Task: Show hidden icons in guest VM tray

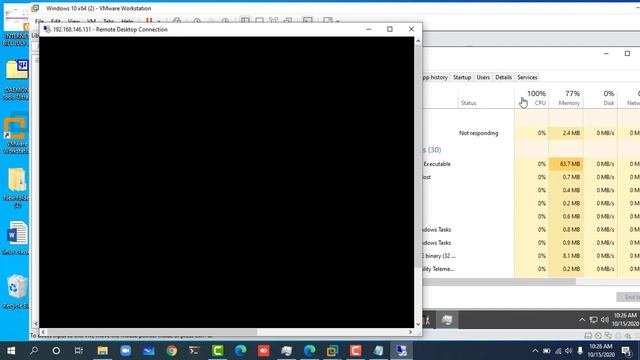Action: click(582, 320)
